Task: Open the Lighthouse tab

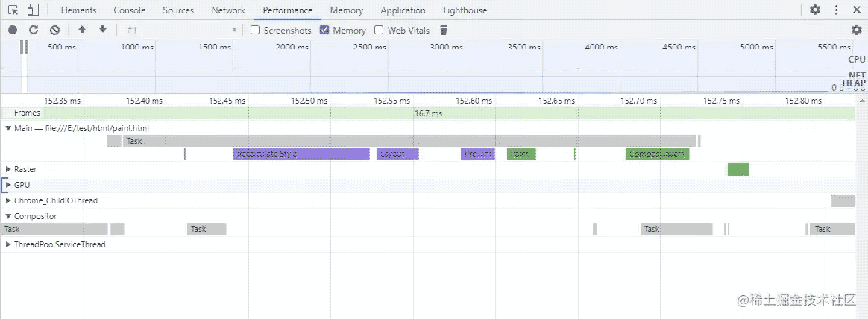Action: tap(465, 10)
